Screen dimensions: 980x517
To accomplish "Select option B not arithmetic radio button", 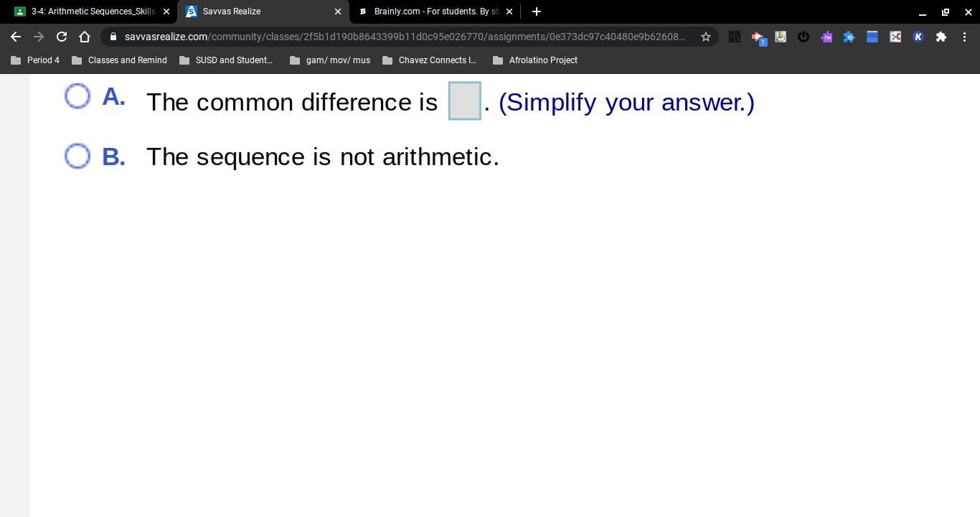I will tap(77, 156).
